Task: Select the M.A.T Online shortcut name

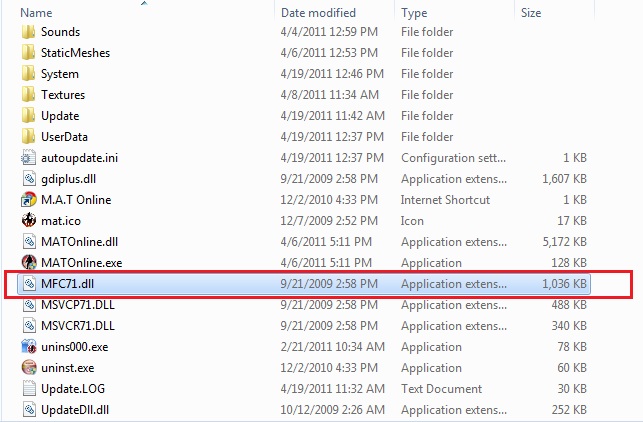Action: [76, 200]
